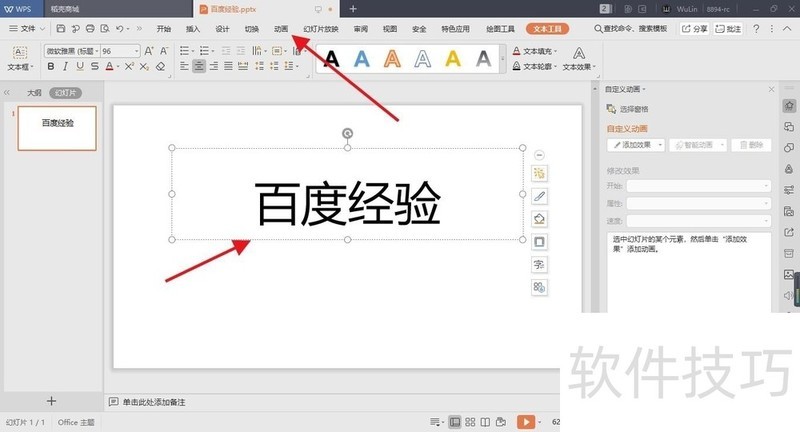Open the 文件 file menu
The width and height of the screenshot is (800, 432).
click(27, 29)
